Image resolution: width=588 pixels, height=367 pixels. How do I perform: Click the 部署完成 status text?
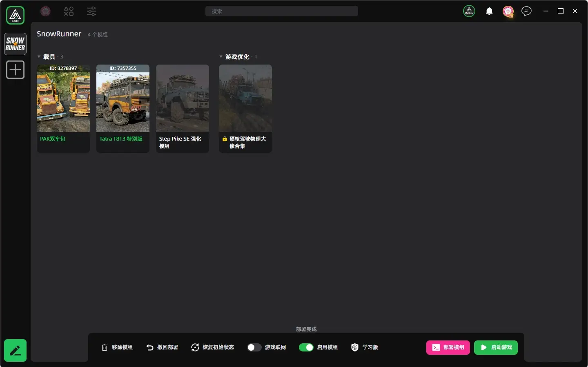pyautogui.click(x=306, y=329)
